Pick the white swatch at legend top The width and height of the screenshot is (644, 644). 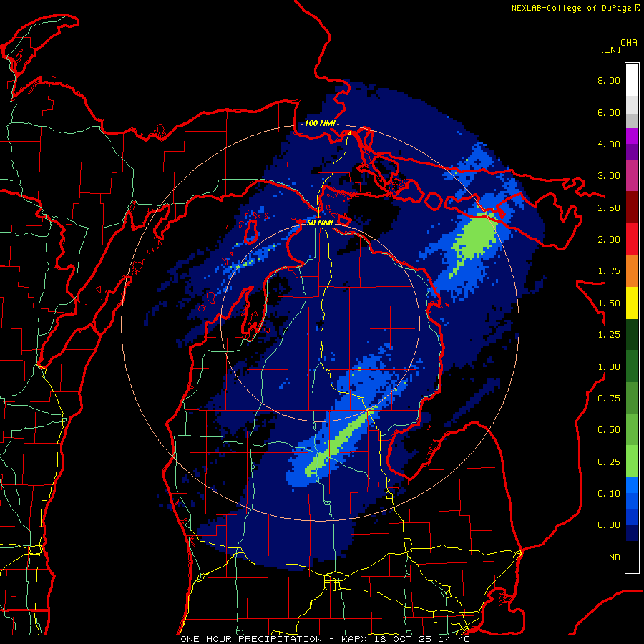pyautogui.click(x=632, y=80)
